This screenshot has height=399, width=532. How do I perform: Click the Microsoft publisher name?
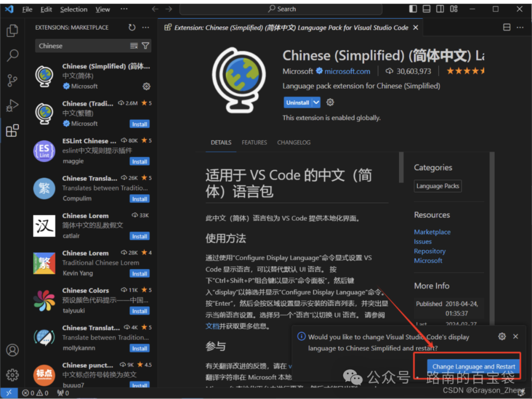(x=298, y=71)
